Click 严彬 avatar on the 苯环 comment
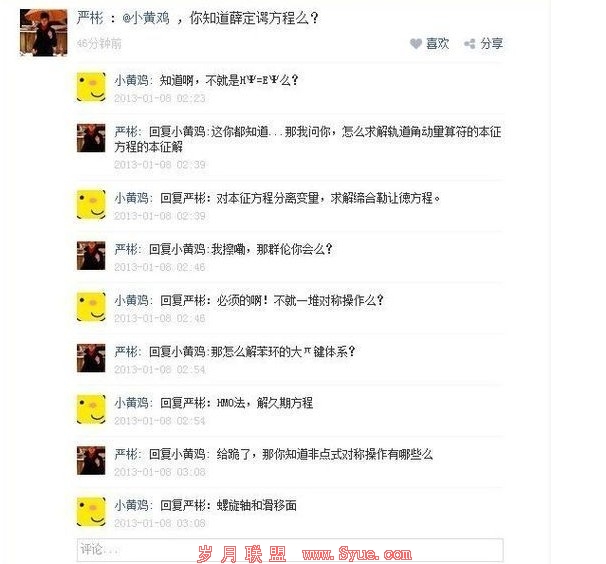The width and height of the screenshot is (606, 564). [x=91, y=358]
